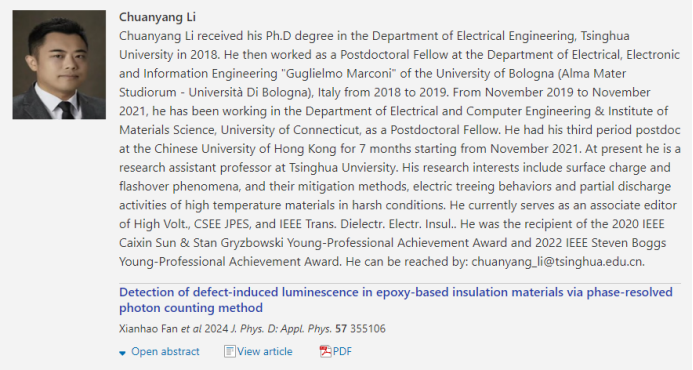Click the bold Chuanyang Li name heading

(157, 17)
